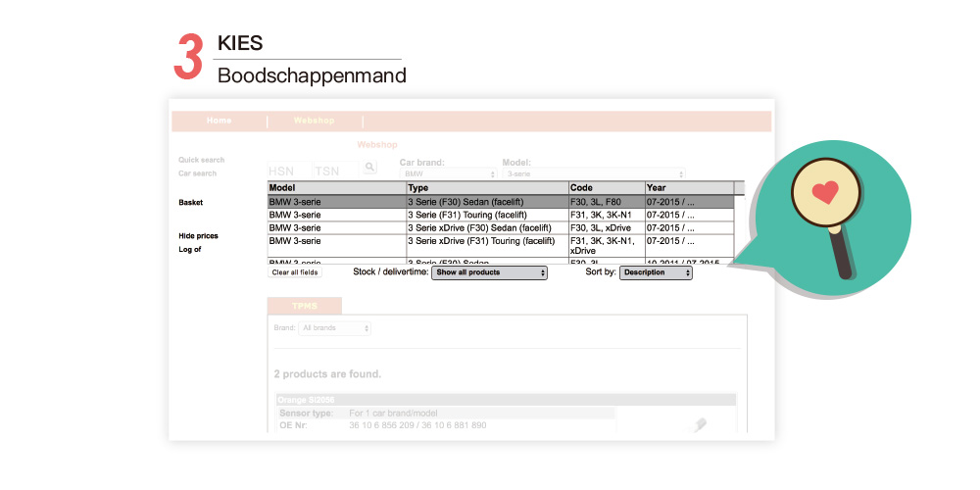Switch to the TPMS tab

305,306
